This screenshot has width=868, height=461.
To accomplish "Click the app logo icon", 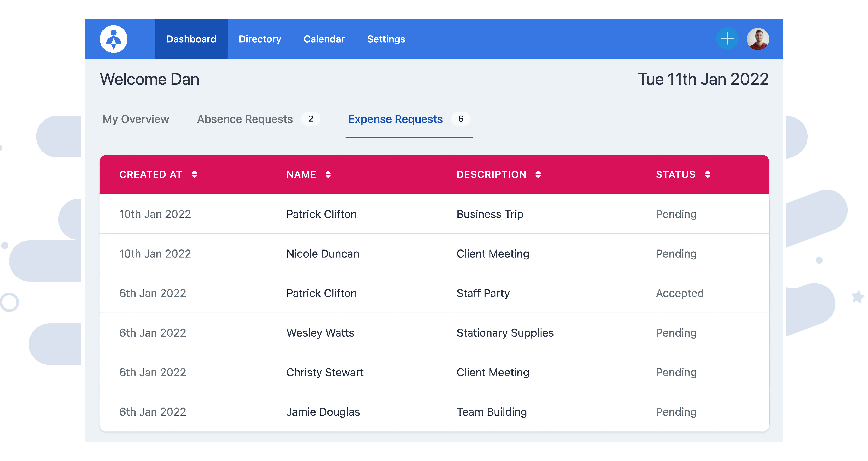I will tap(114, 39).
